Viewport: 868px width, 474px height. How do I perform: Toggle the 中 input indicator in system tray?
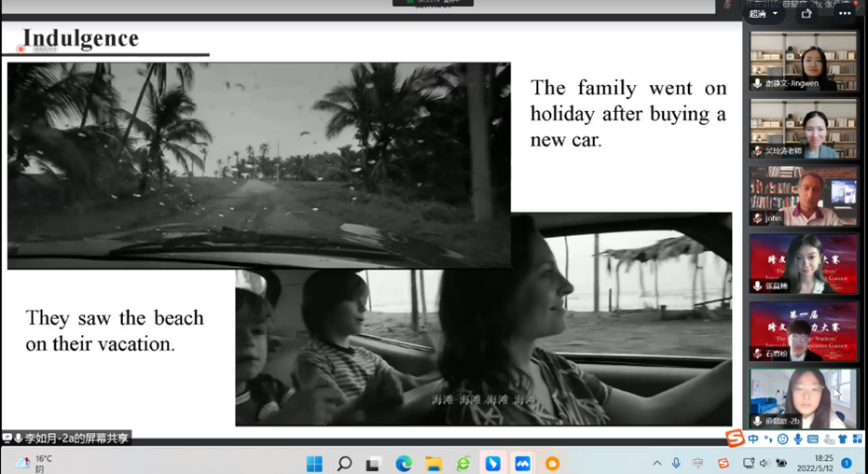tap(698, 463)
